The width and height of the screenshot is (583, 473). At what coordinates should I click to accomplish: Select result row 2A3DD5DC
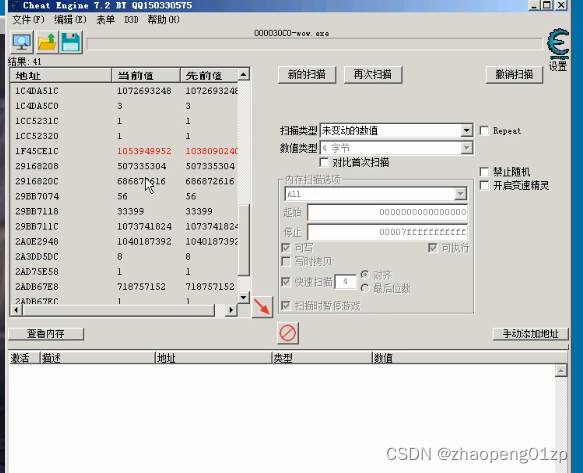click(x=124, y=257)
